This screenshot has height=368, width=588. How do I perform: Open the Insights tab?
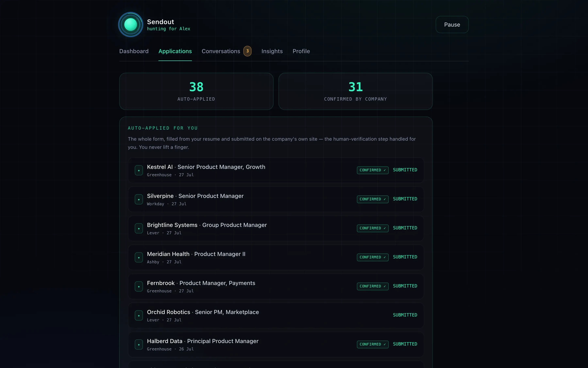[x=272, y=51]
